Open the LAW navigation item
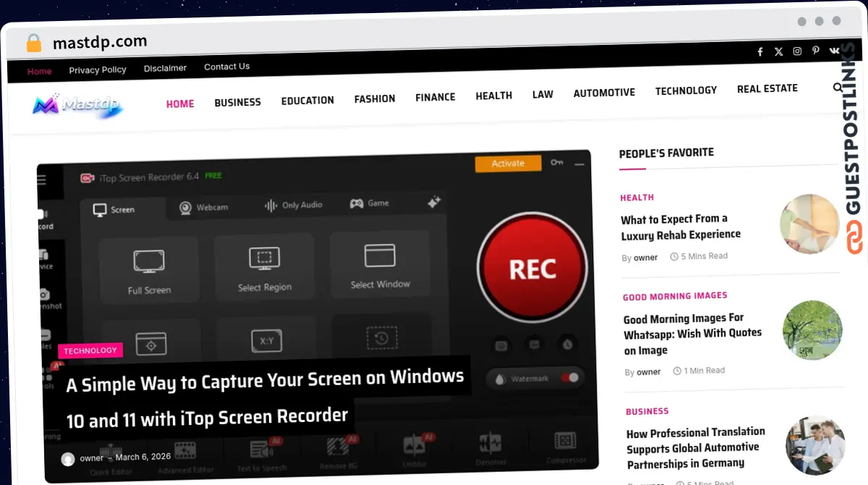 (x=542, y=94)
